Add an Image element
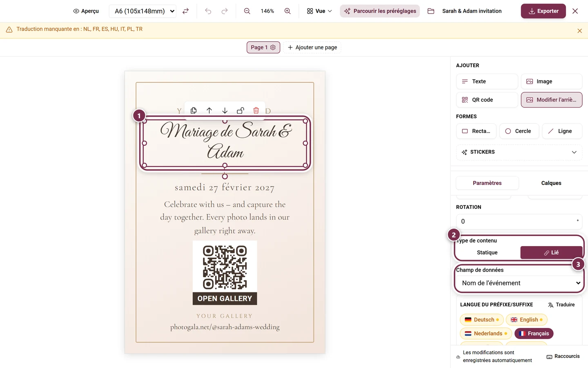This screenshot has height=368, width=588. click(x=551, y=81)
